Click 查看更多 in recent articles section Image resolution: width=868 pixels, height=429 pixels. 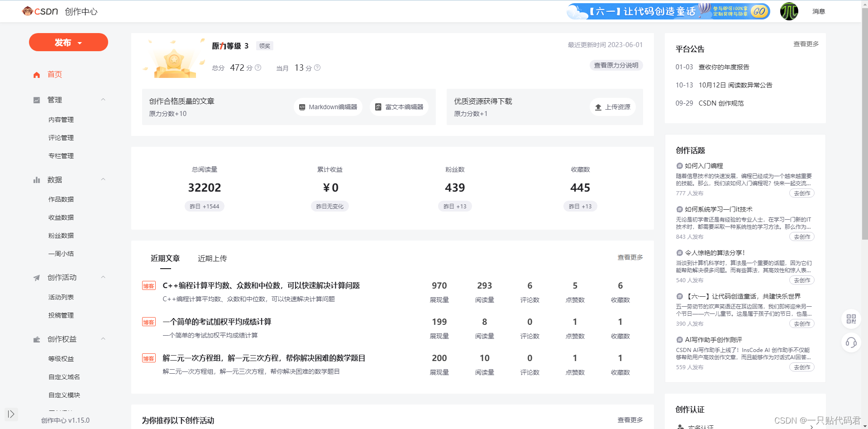point(630,257)
